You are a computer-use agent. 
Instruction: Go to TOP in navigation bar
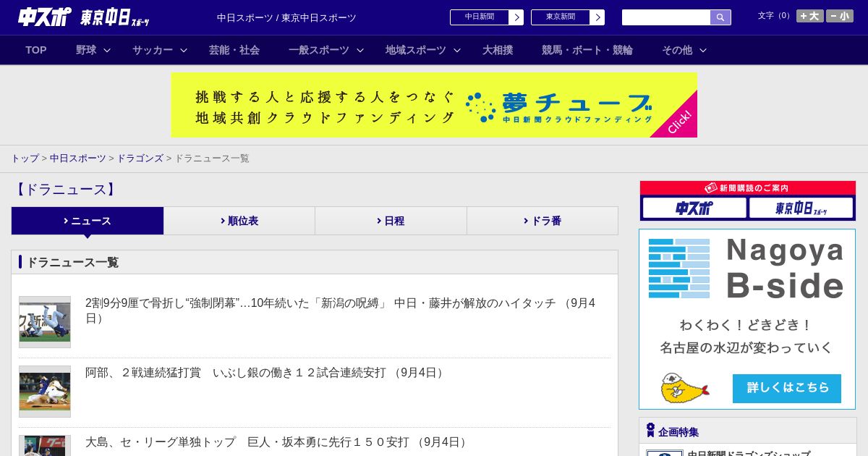coord(36,50)
